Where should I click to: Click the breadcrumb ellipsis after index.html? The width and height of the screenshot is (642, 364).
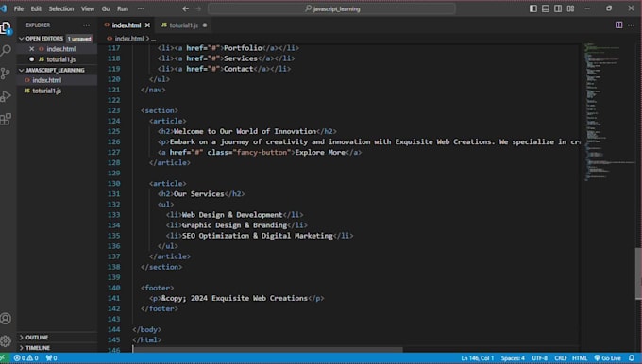point(154,39)
